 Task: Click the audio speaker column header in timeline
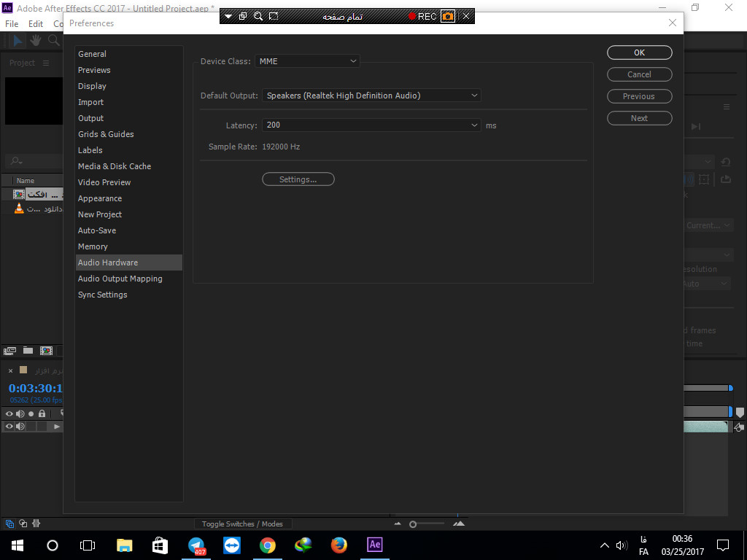20,413
